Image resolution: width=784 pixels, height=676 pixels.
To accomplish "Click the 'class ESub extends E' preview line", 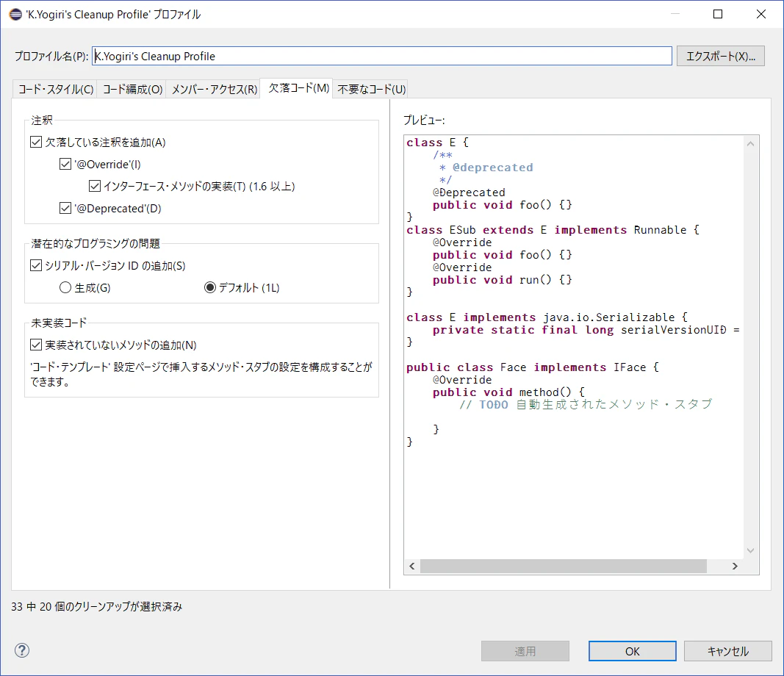I will click(553, 230).
